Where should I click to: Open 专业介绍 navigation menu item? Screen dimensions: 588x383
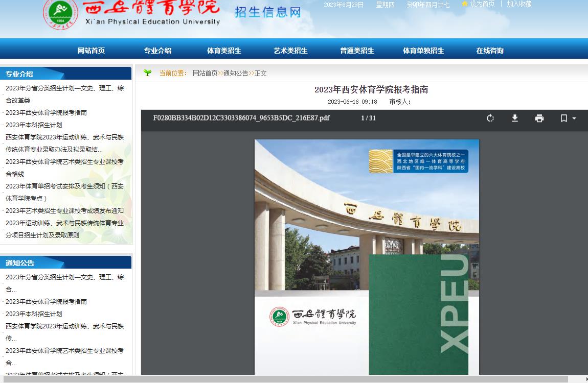point(157,51)
